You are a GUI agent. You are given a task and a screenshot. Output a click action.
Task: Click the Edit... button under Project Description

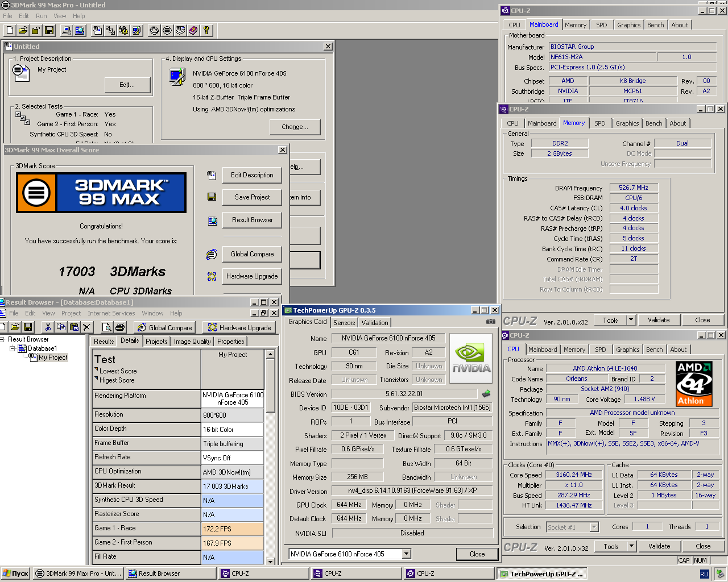(x=127, y=85)
